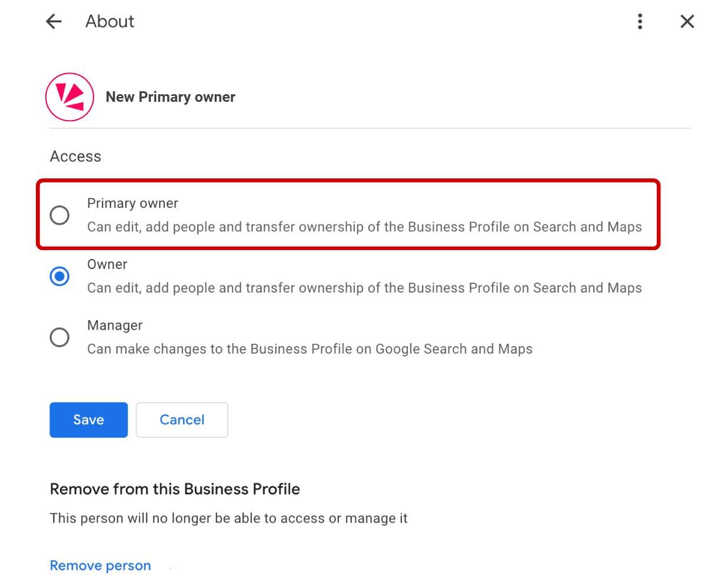This screenshot has width=721, height=588.
Task: Click the 'Owner' option label text
Action: [x=107, y=264]
